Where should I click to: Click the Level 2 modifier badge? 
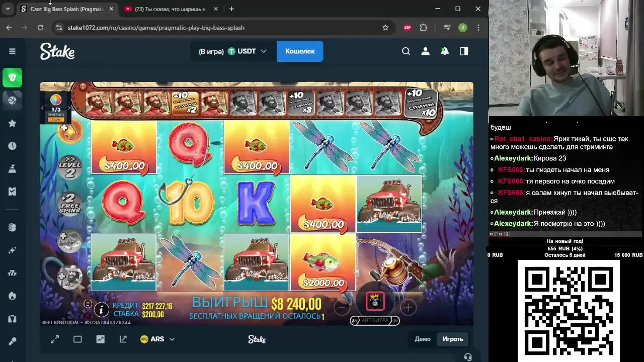(69, 167)
